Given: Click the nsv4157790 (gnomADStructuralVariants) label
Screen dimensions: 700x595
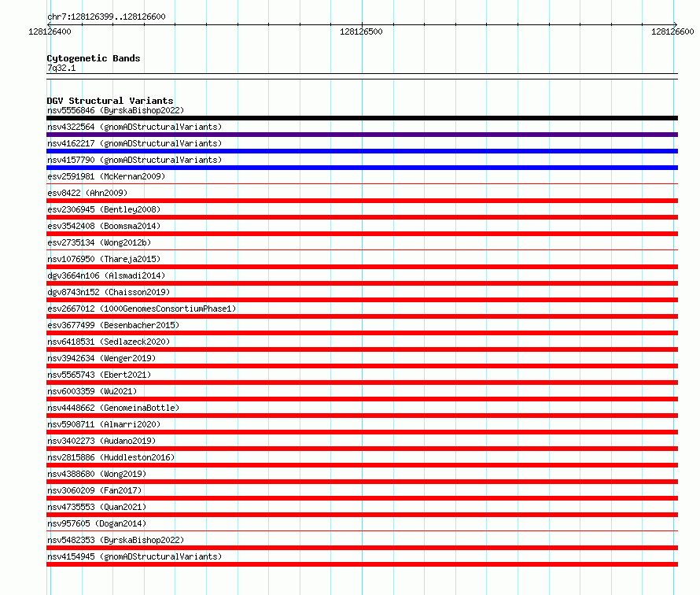Looking at the screenshot, I should tap(134, 160).
